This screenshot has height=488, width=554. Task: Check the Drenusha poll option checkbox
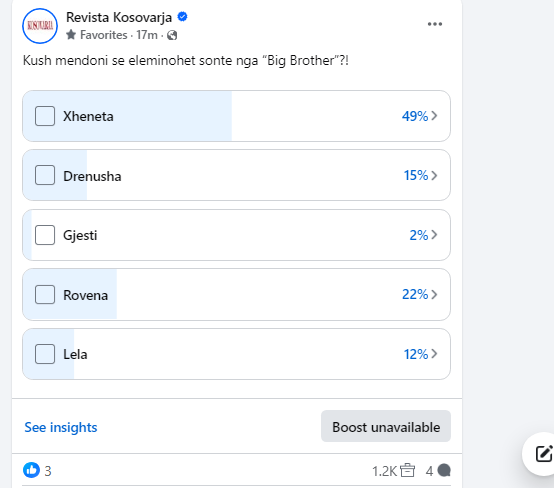tap(45, 175)
